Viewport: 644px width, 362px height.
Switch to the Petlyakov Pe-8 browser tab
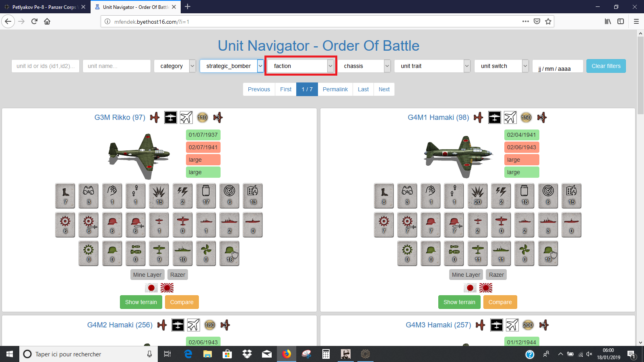[44, 7]
